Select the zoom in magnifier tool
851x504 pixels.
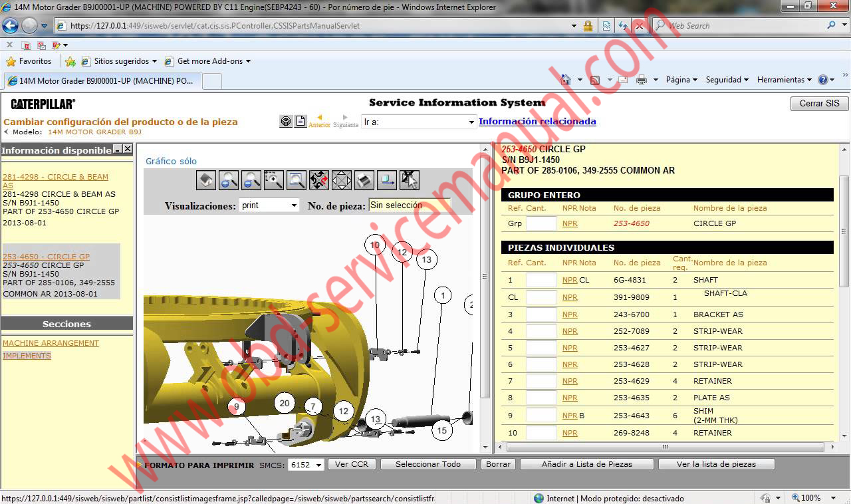coord(228,180)
